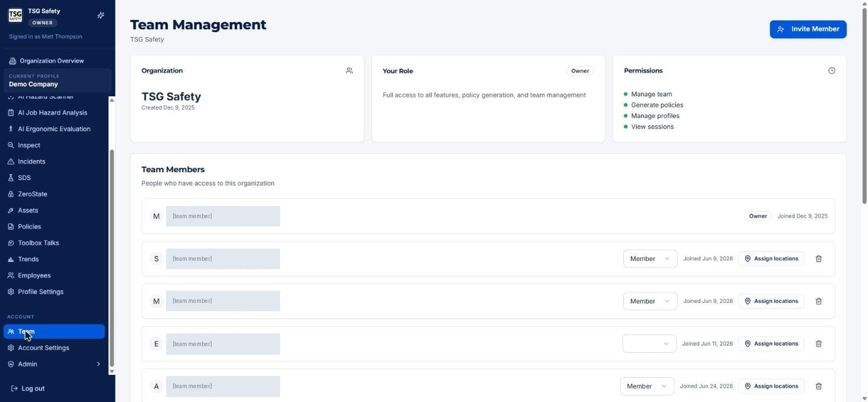Open the Incidents section
Image resolution: width=868 pixels, height=402 pixels.
click(32, 162)
